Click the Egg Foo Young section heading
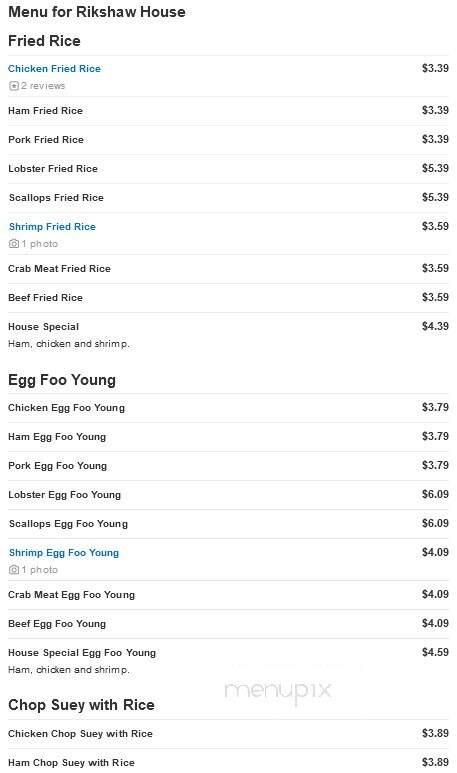 (x=62, y=381)
